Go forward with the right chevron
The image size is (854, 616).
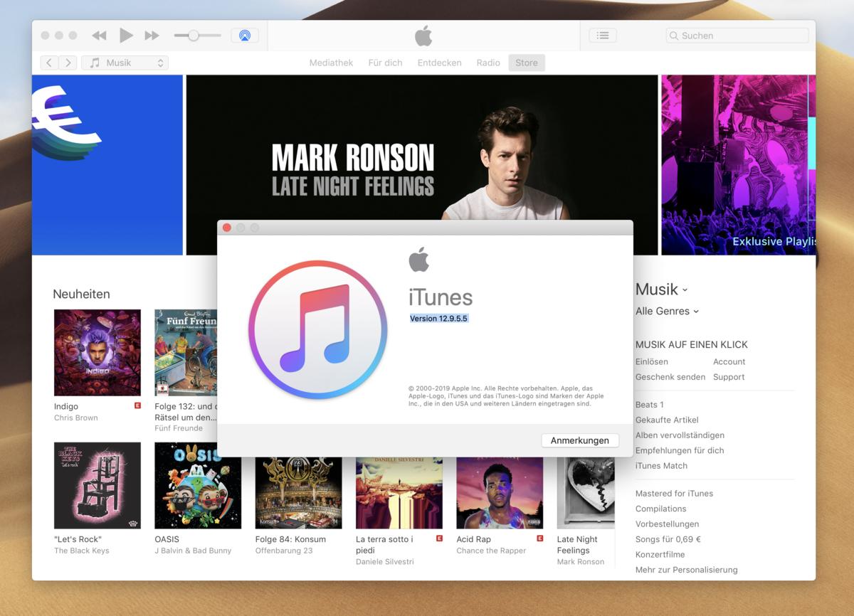68,63
